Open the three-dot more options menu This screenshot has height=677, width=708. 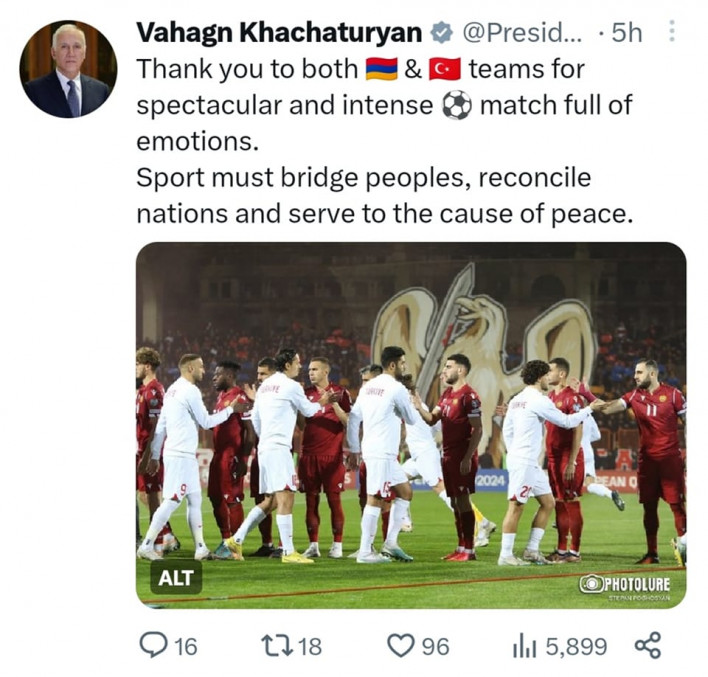[672, 33]
